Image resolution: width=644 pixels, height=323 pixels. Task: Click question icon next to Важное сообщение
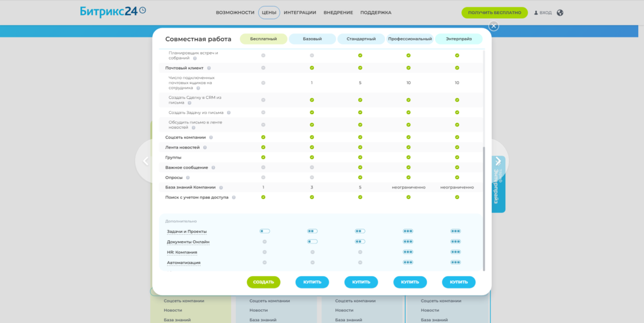213,167
